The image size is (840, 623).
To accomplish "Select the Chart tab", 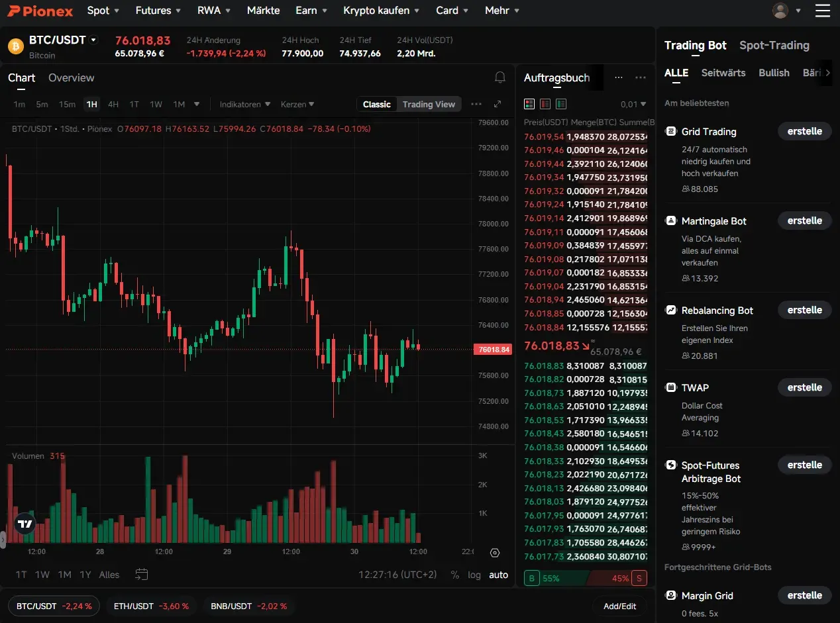I will coord(21,77).
